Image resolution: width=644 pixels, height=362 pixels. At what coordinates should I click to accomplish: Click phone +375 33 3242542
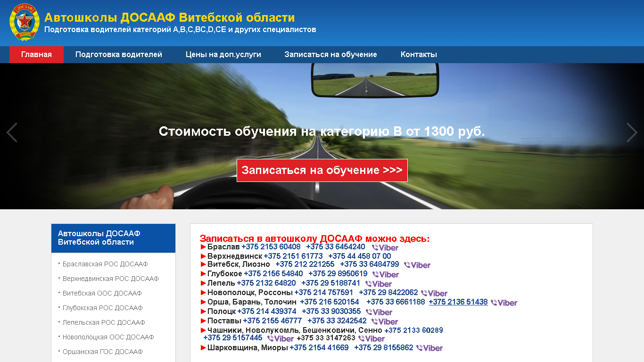coord(337,321)
